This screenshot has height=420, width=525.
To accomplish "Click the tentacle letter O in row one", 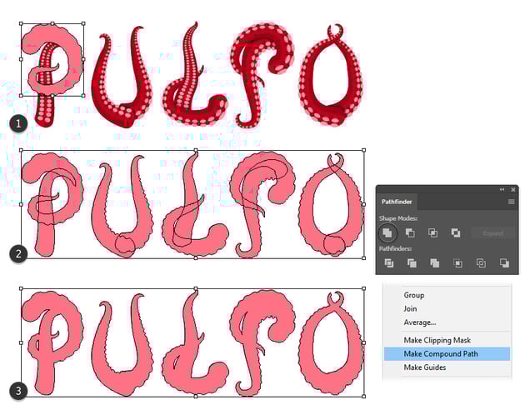I will point(331,77).
